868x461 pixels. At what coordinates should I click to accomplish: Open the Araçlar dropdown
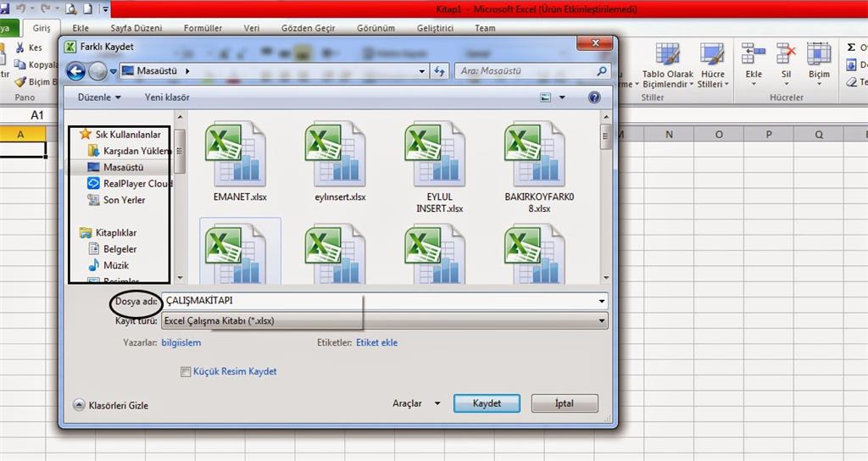point(416,403)
